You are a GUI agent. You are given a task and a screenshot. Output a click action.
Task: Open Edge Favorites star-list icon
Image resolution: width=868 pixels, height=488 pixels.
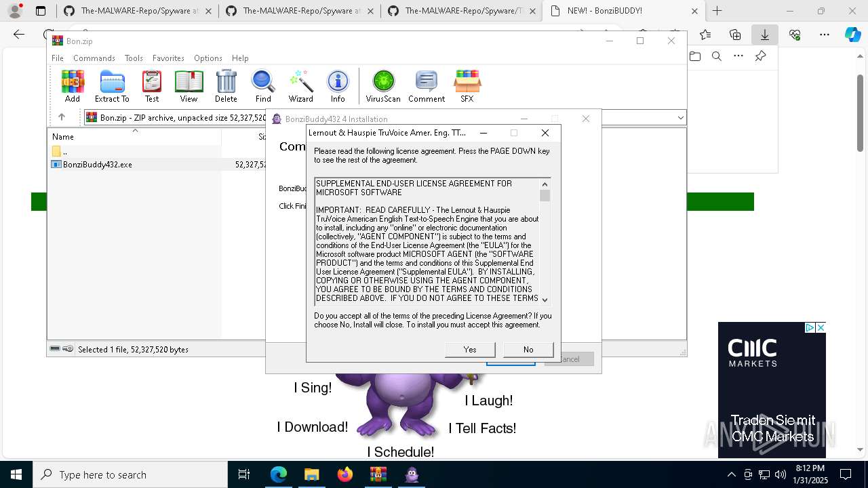pos(705,35)
